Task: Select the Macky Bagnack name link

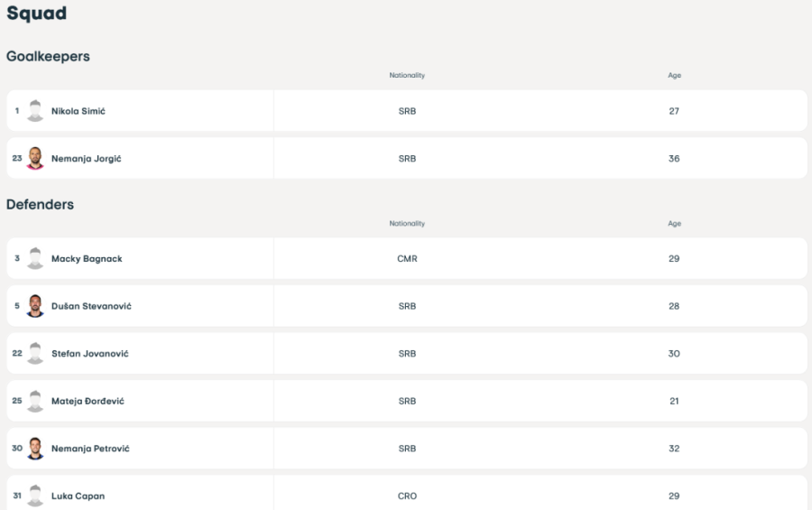Action: click(x=87, y=259)
